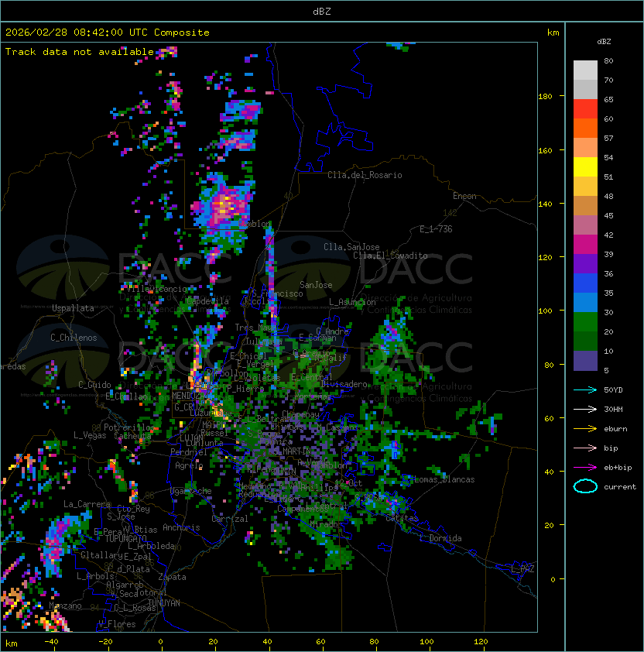
Task: Click the intense storm core near Jocoli
Action: pyautogui.click(x=225, y=204)
